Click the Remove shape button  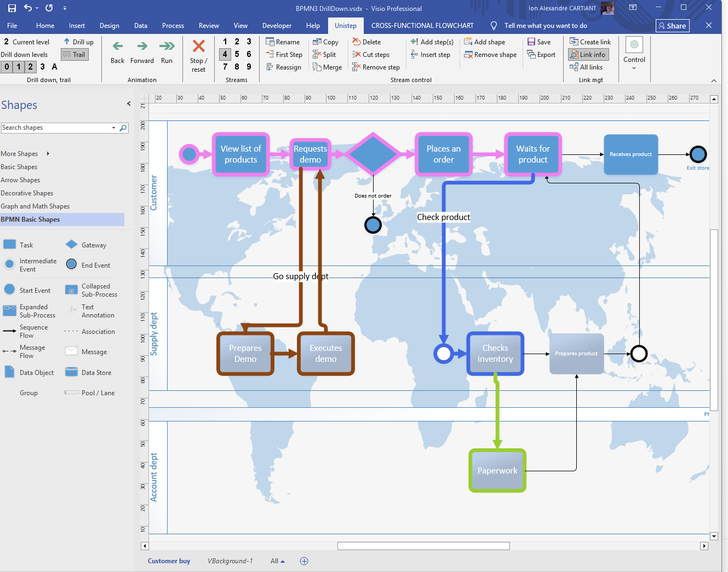click(x=490, y=55)
